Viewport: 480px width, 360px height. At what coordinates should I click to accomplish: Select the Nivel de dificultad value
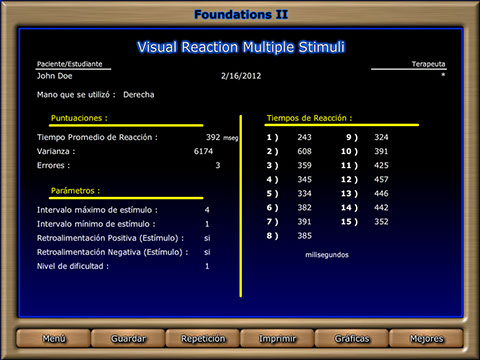pyautogui.click(x=207, y=266)
